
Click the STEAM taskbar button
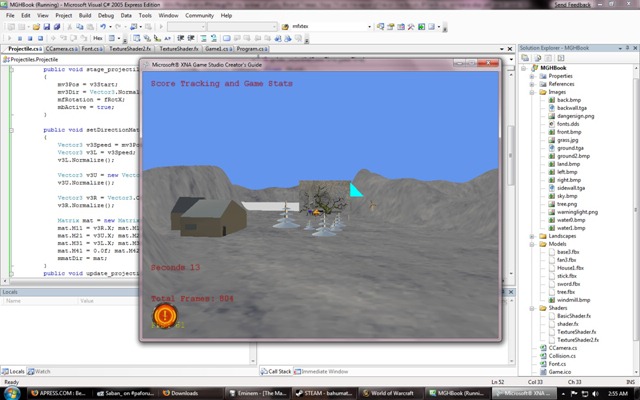coord(325,393)
